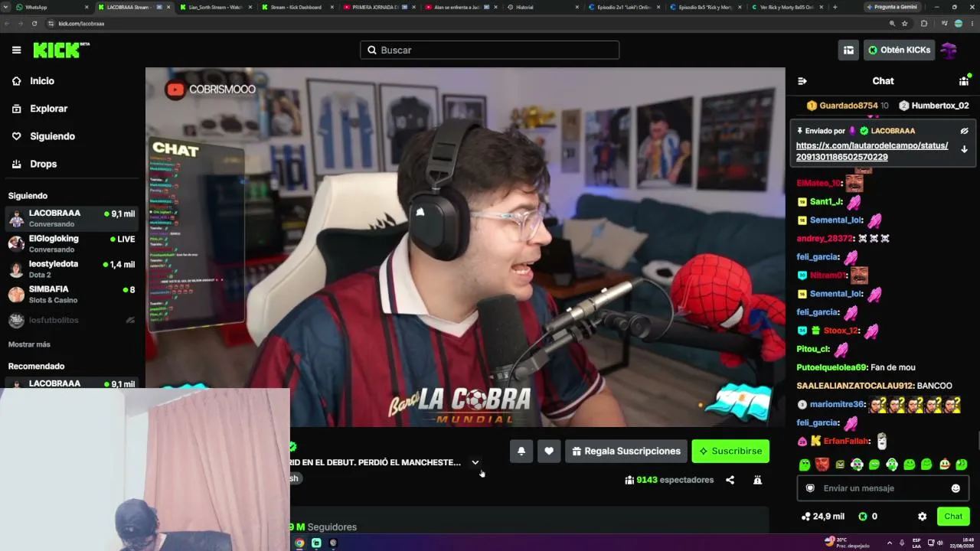980x551 pixels.
Task: Bookmark this page with star icon
Action: pos(904,24)
